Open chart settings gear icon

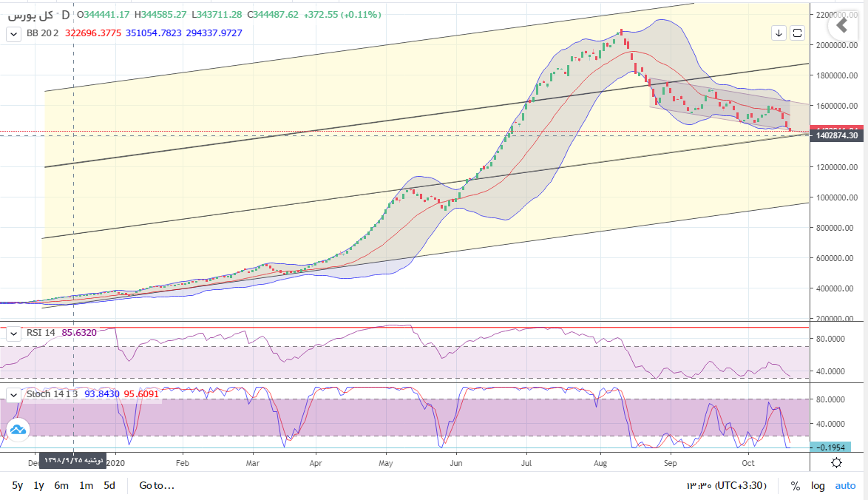[x=836, y=463]
